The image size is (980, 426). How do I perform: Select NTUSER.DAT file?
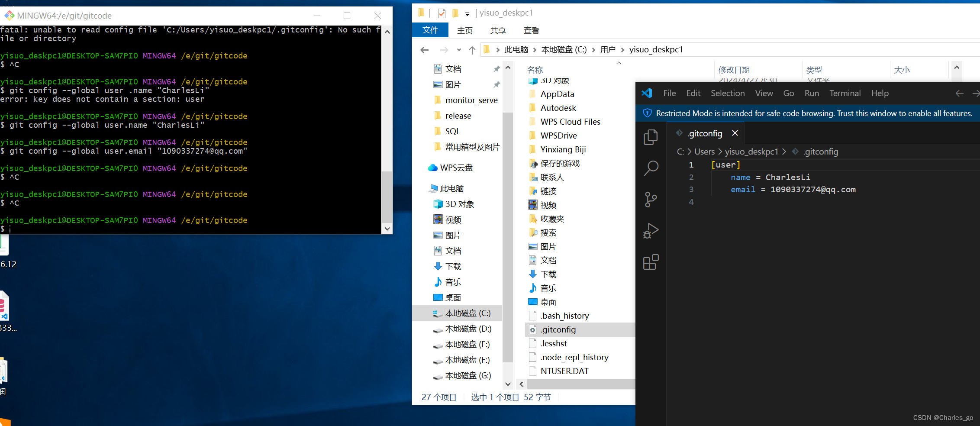tap(564, 371)
